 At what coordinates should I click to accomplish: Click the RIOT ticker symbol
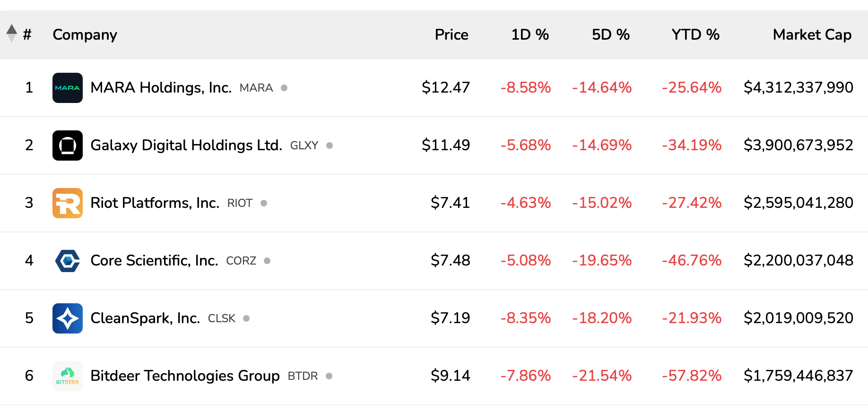tap(240, 204)
